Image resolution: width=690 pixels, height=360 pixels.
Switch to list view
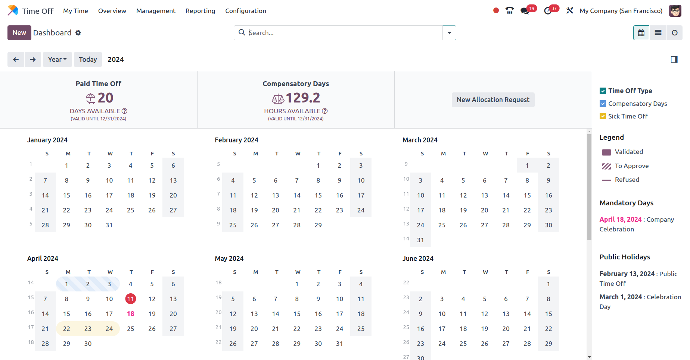[658, 33]
